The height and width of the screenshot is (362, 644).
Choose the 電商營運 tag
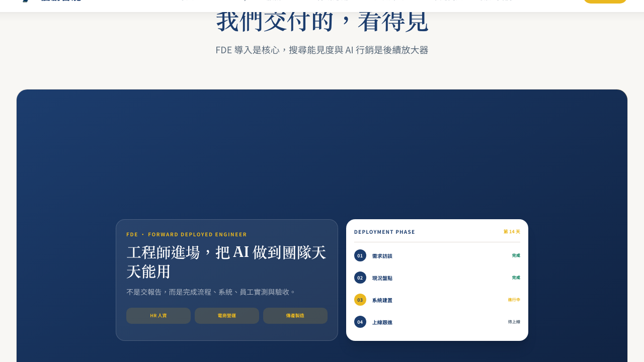(x=227, y=316)
